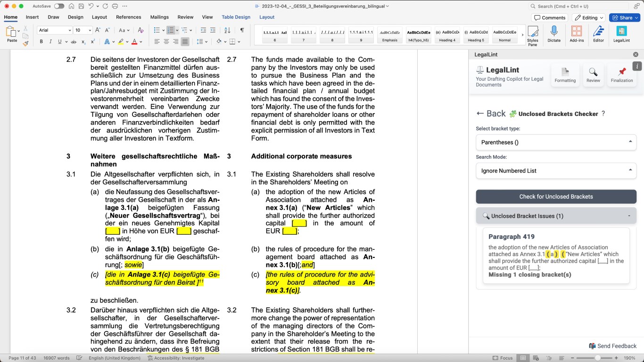This screenshot has width=644, height=362.
Task: Increase font size with the grow icon
Action: coord(98,30)
